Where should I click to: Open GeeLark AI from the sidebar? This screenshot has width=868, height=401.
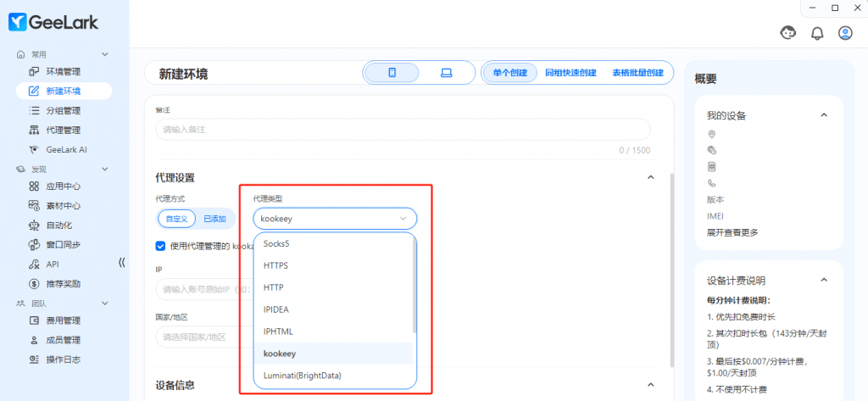tap(66, 149)
